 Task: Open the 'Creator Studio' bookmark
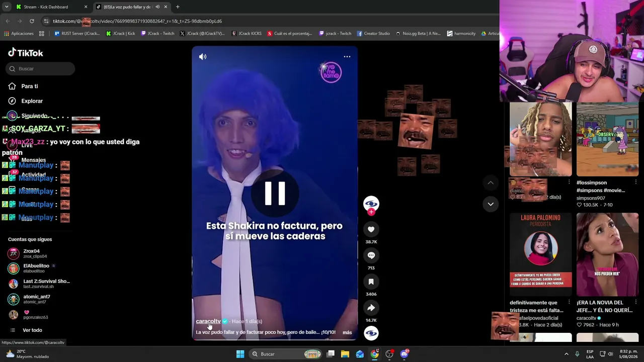373,34
